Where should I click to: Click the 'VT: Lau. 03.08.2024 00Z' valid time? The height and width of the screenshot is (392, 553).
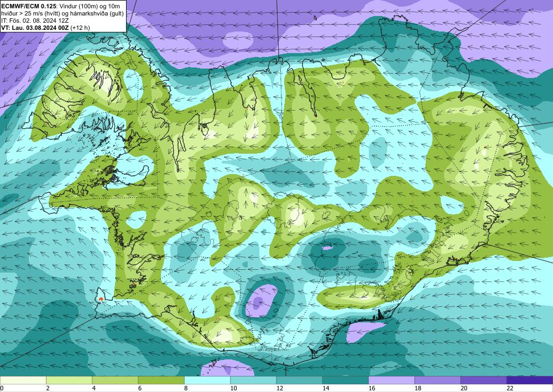click(x=35, y=28)
